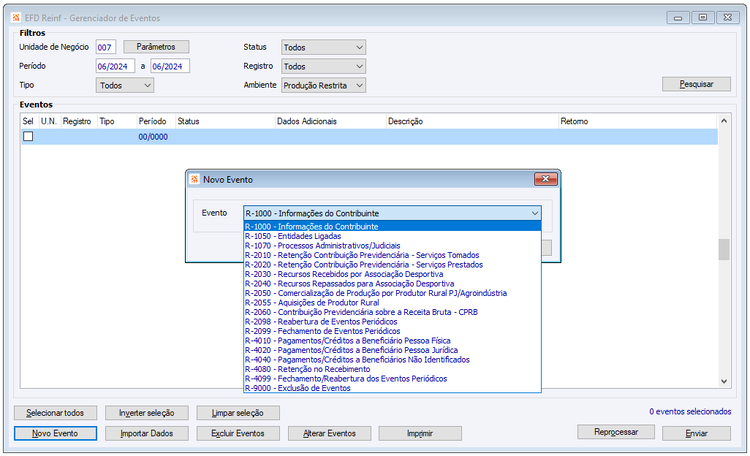Pick R-2020 Retenção Contribuição Previdenciária Serviços Prestados
Viewport: 750px width, 456px height.
point(392,265)
